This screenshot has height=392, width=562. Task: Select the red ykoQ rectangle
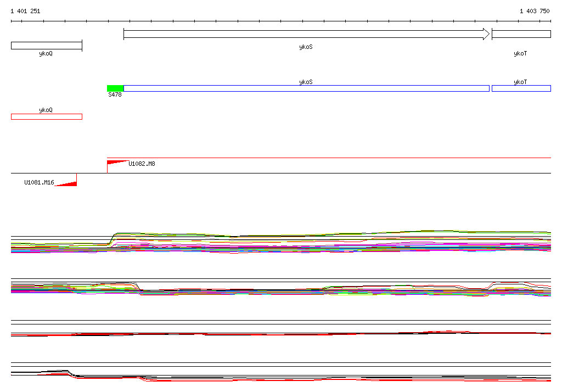coord(47,116)
